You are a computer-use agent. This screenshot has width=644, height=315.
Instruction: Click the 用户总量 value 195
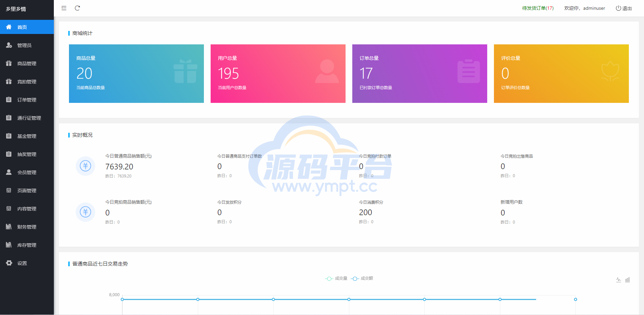pos(228,73)
